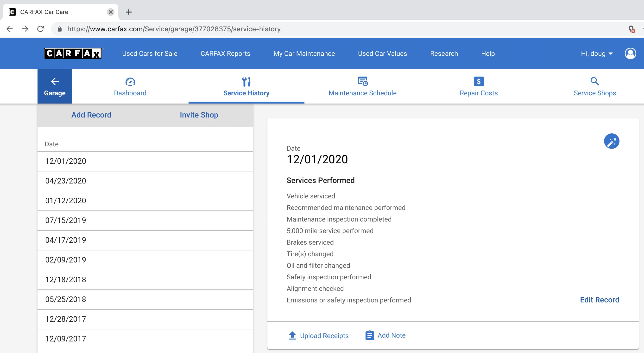Click the Upload Receipts arrow icon
The width and height of the screenshot is (644, 353).
point(292,335)
